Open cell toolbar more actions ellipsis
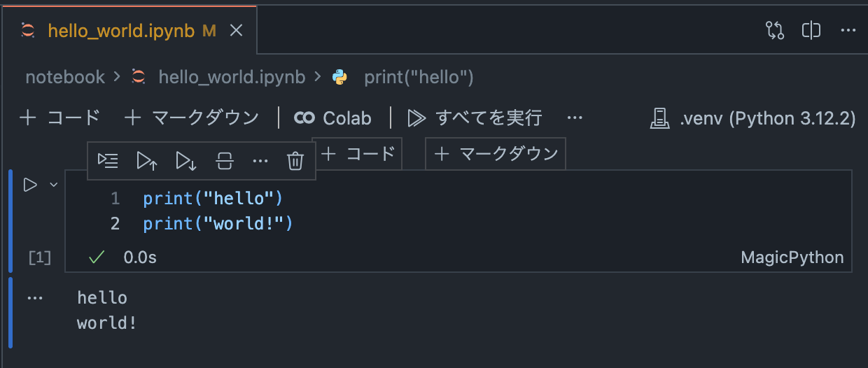This screenshot has height=368, width=868. click(260, 161)
